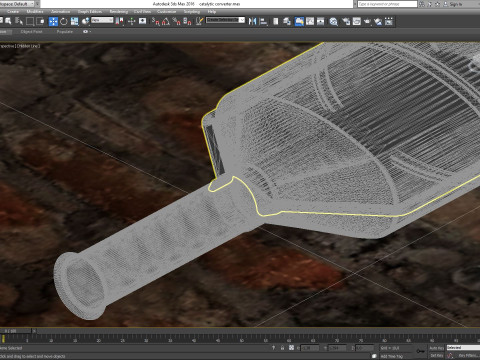Toggle the Selection Lock icon
480x360 pixels.
(x=282, y=348)
